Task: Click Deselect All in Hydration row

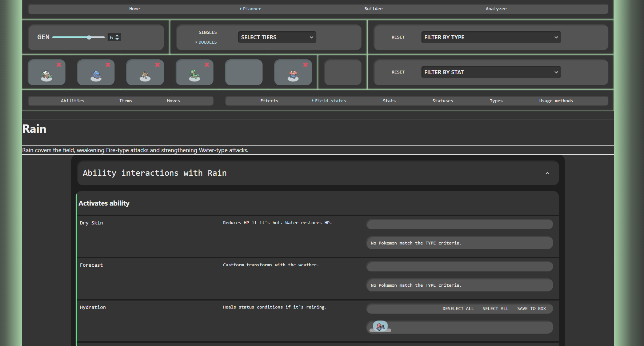Action: pos(458,309)
